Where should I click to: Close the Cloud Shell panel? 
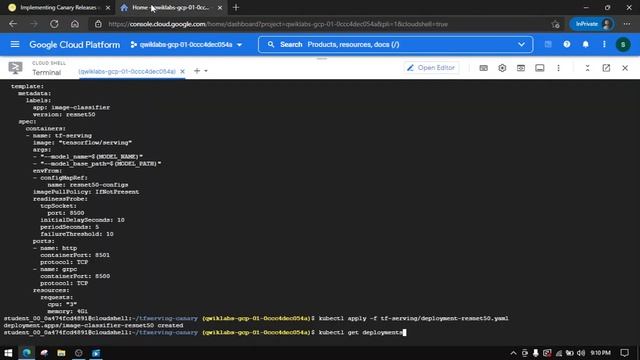pos(625,68)
